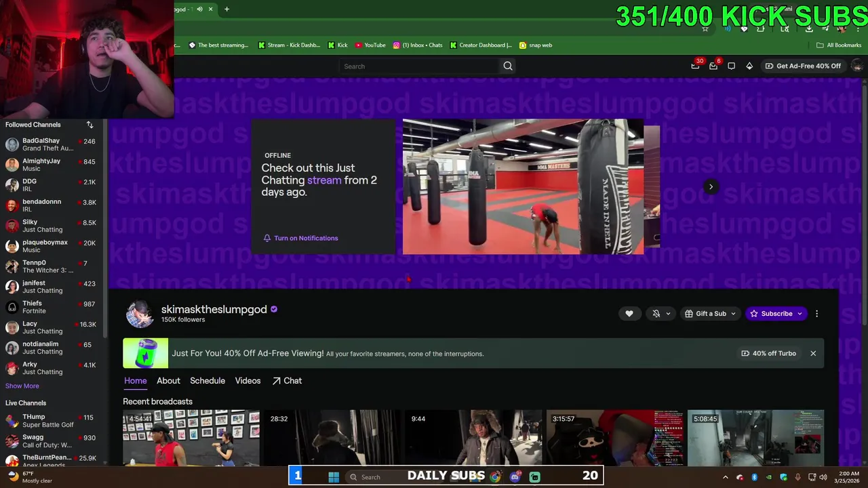The image size is (868, 488).
Task: Open the snap web bookmark
Action: [536, 45]
